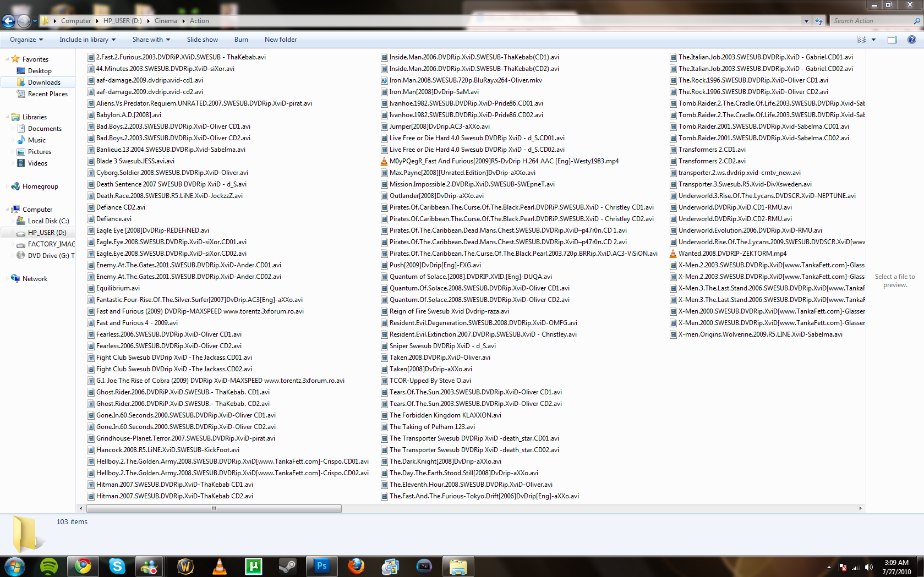Select Outlander[2008]DvDrip-aXXo.avi
The height and width of the screenshot is (577, 924).
point(436,196)
